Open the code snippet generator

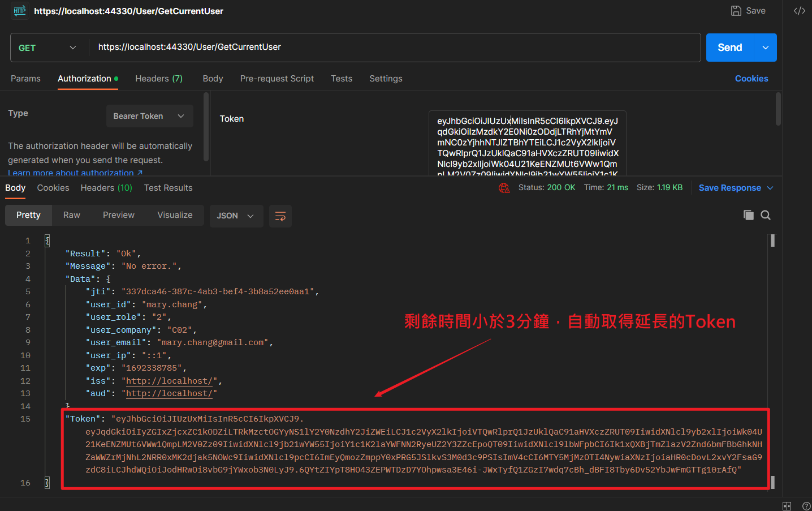point(799,10)
